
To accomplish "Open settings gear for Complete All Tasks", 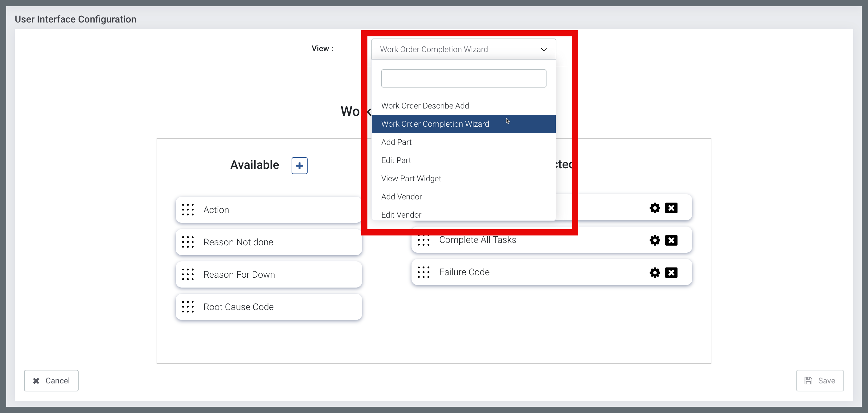I will point(654,240).
